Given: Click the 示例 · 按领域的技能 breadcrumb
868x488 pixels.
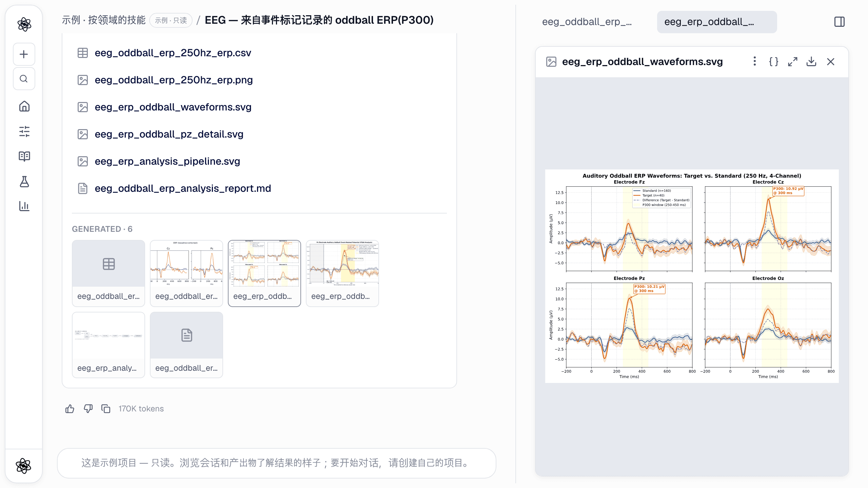Looking at the screenshot, I should [x=103, y=20].
